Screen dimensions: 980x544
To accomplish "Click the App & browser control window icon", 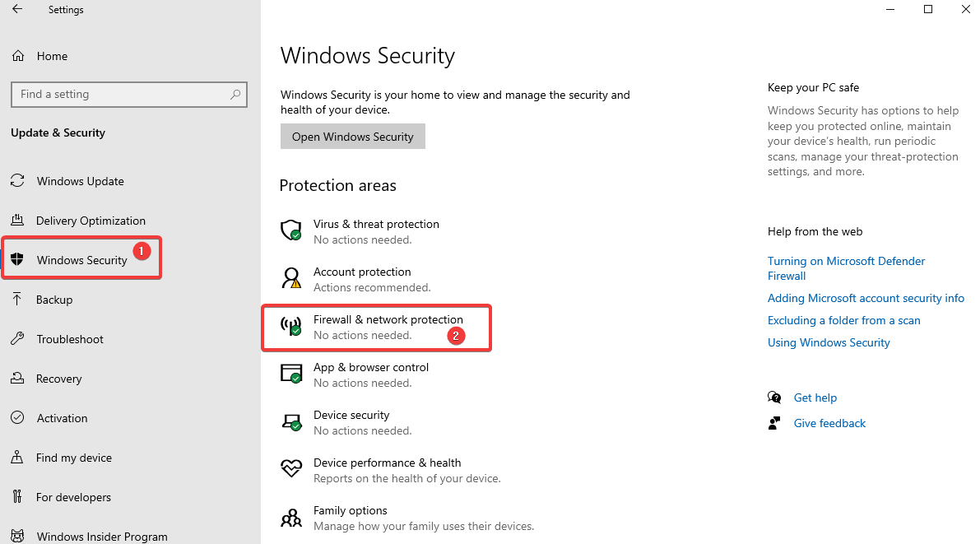I will tap(291, 374).
